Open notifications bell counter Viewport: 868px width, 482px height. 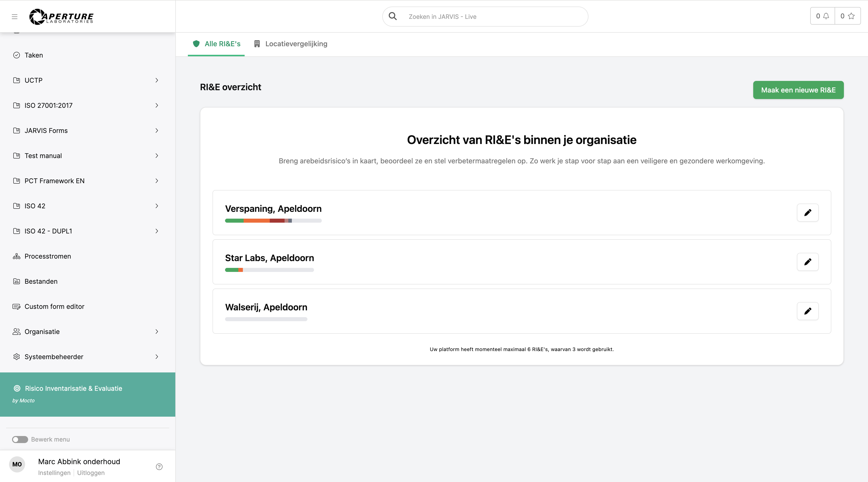(822, 16)
